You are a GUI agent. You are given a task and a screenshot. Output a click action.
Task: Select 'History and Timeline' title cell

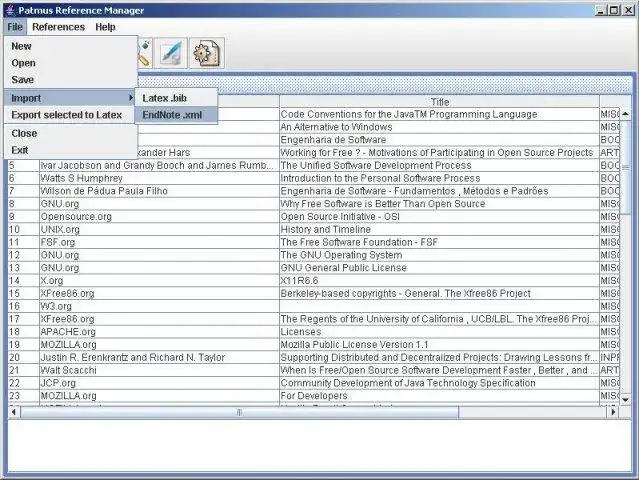tap(439, 229)
